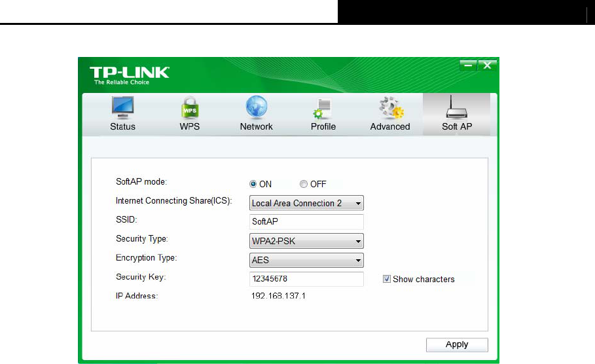
Task: Turn SoftAP mode OFF
Action: pyautogui.click(x=303, y=184)
